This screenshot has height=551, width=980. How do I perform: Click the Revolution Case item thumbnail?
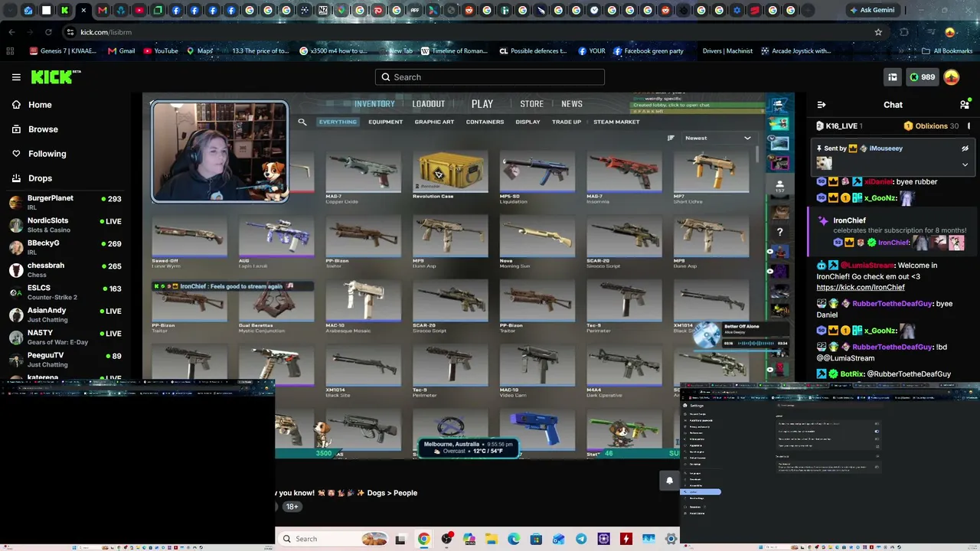(x=450, y=171)
